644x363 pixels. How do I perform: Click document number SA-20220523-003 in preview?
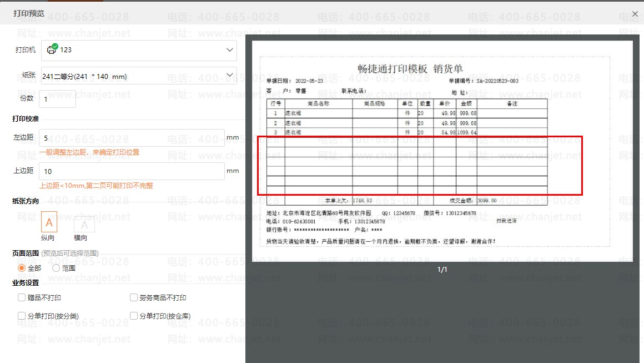(497, 81)
